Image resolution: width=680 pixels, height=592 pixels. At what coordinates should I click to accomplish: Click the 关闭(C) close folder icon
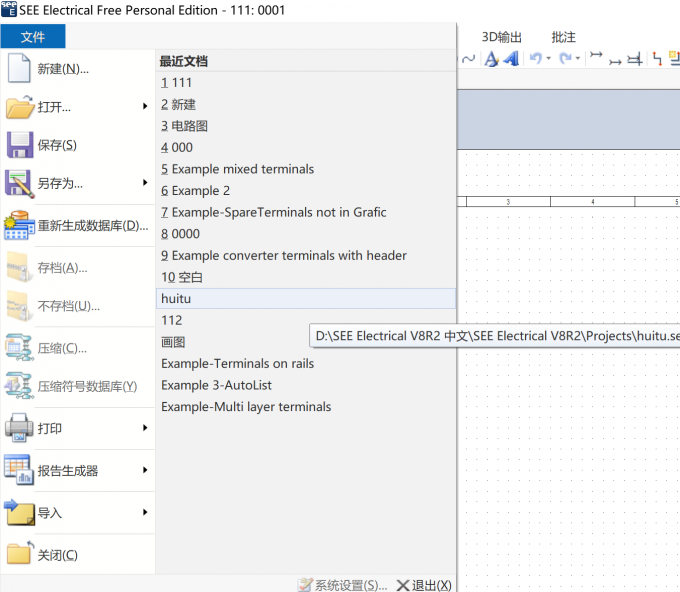20,554
